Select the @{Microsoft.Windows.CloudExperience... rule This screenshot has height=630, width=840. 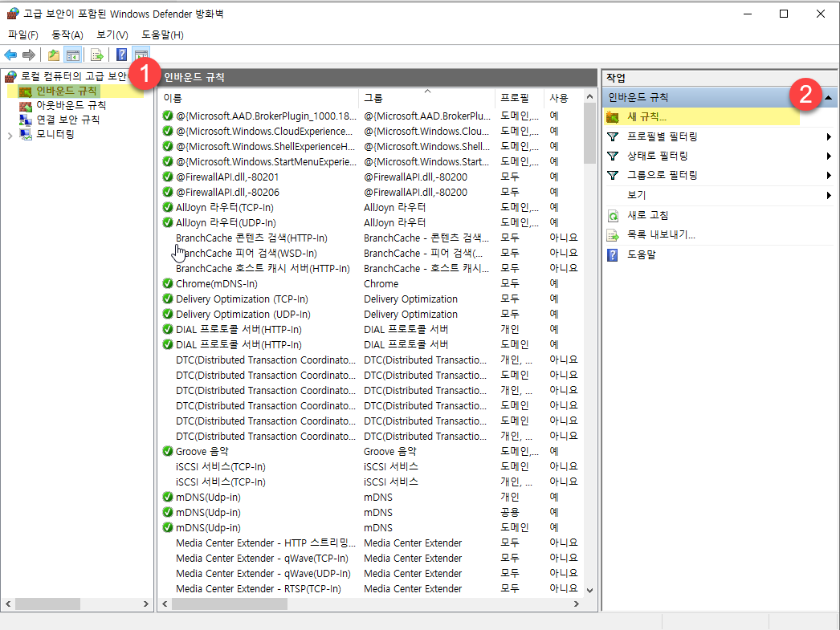coord(264,131)
